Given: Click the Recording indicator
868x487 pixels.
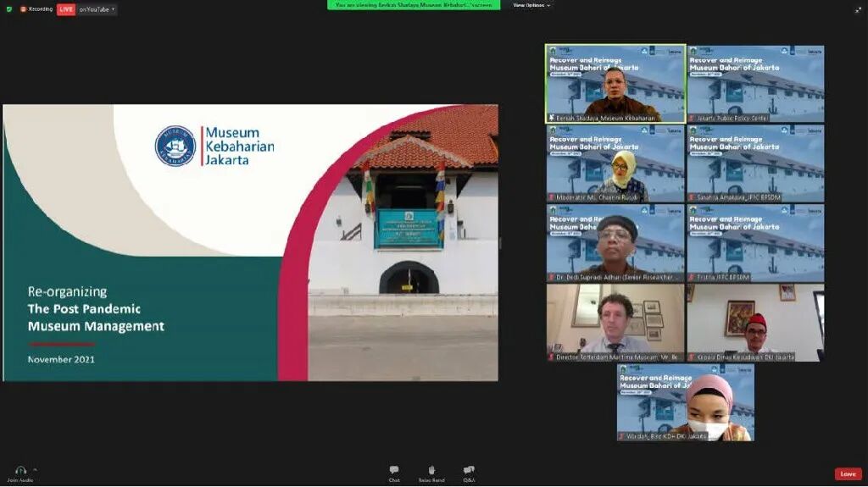Looking at the screenshot, I should click(x=36, y=8).
